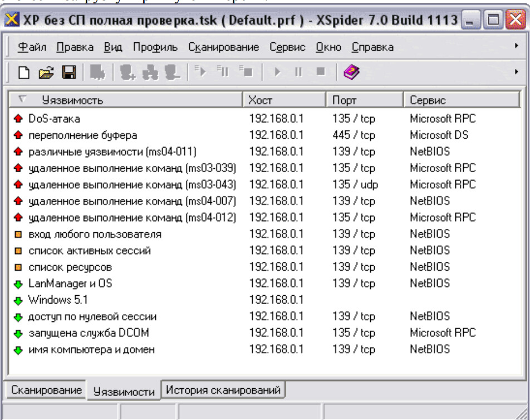Open the Сканирование menu
The image size is (530, 420).
[223, 47]
